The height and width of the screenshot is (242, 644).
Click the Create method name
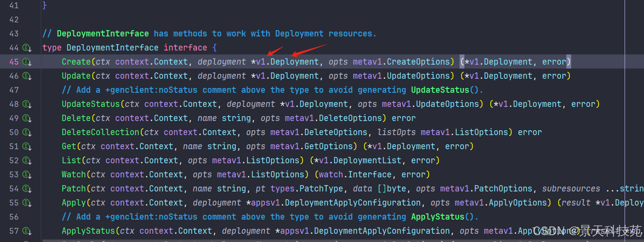coord(76,62)
